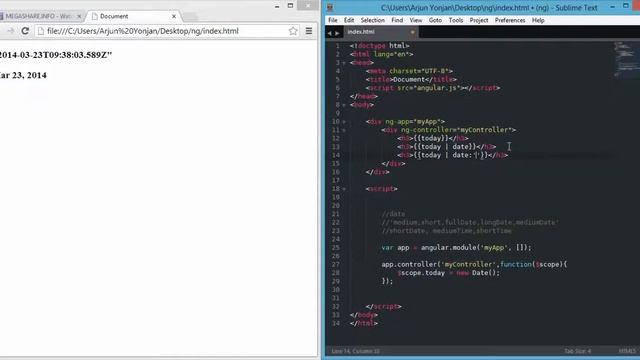Viewport: 640px width, 360px height.
Task: Close the MEGASHARE.INFO tab
Action: tap(79, 16)
